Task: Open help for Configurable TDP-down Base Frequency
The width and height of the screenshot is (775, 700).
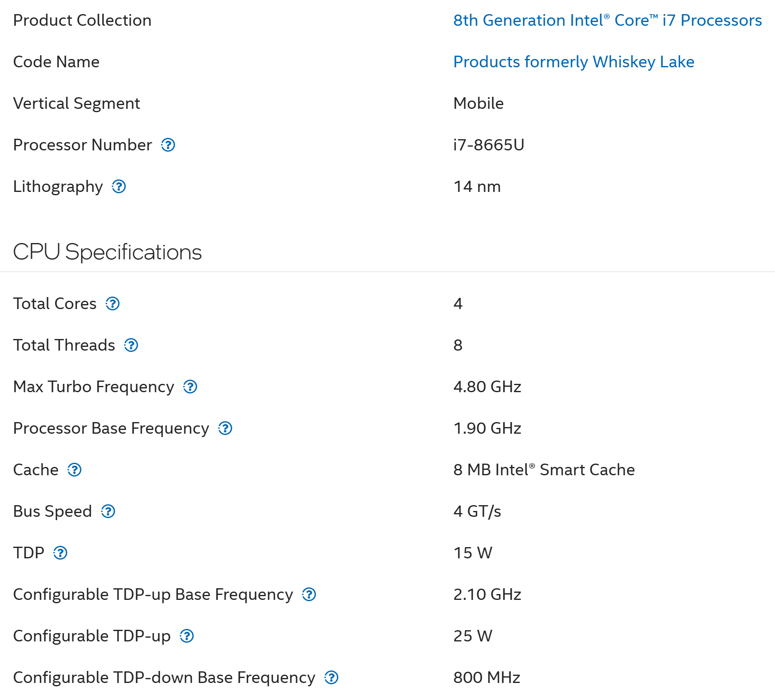Action: click(x=332, y=678)
